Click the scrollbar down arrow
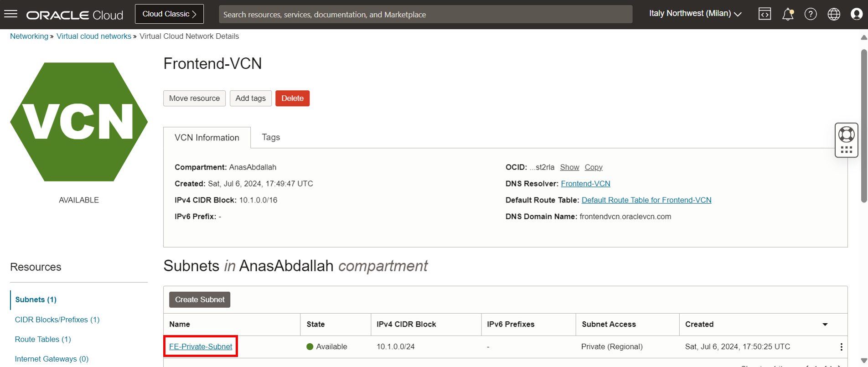 coord(864,360)
